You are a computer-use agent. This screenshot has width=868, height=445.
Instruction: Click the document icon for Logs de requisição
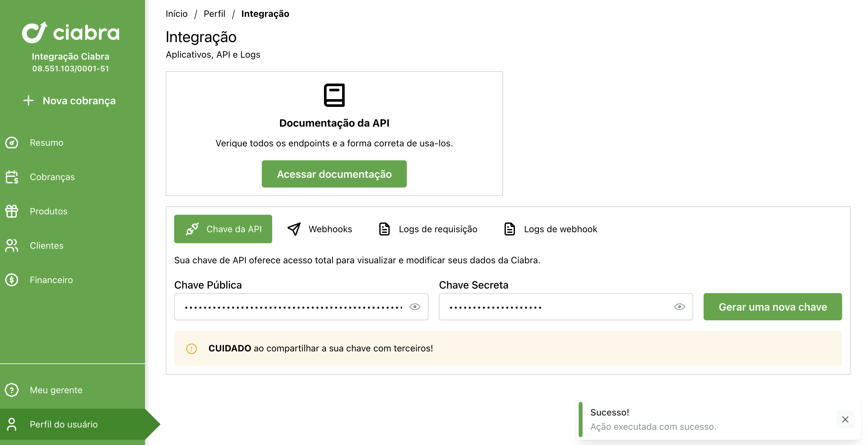(x=384, y=229)
